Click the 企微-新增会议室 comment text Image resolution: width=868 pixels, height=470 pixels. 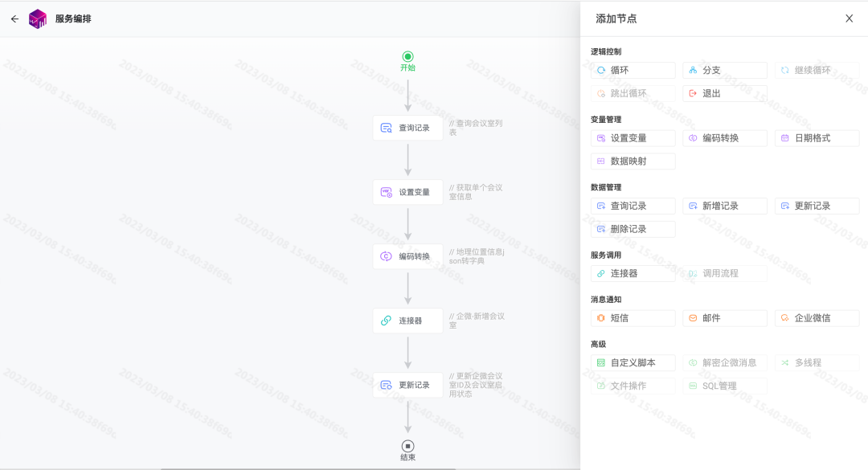coord(477,321)
